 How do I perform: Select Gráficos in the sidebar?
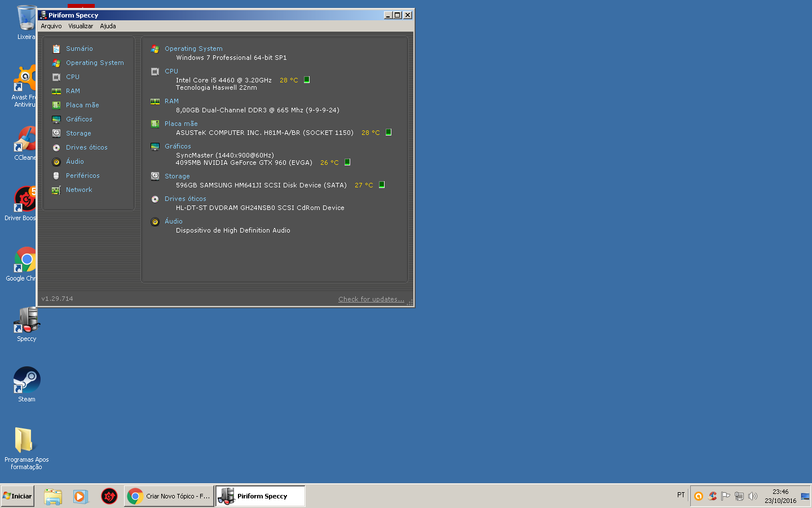[79, 119]
